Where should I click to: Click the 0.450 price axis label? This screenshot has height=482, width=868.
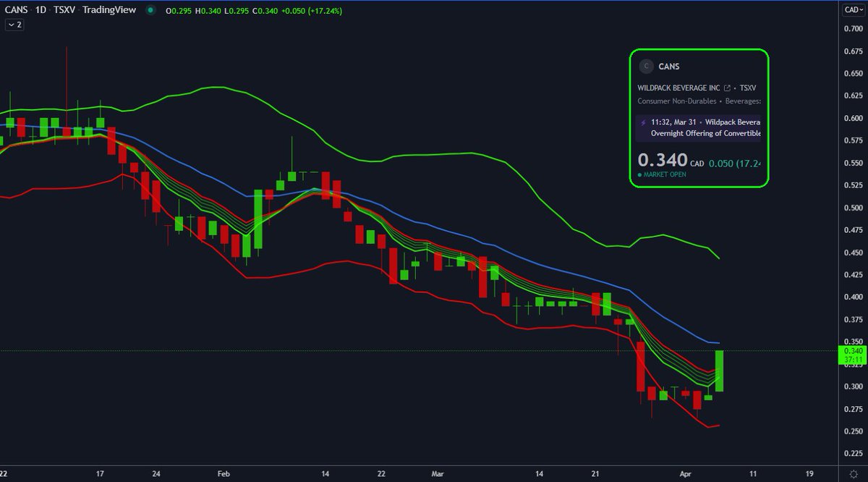point(852,253)
